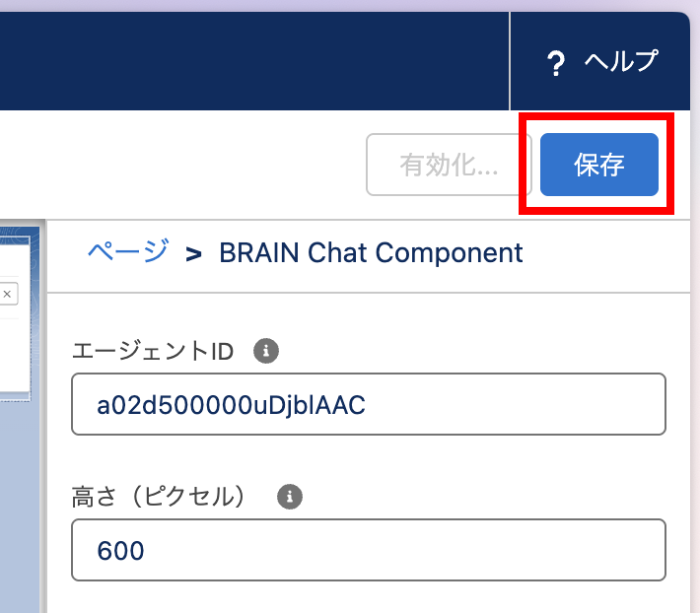Click the blue canvas background margin
Image resolution: width=700 pixels, height=613 pixels.
coord(18,493)
